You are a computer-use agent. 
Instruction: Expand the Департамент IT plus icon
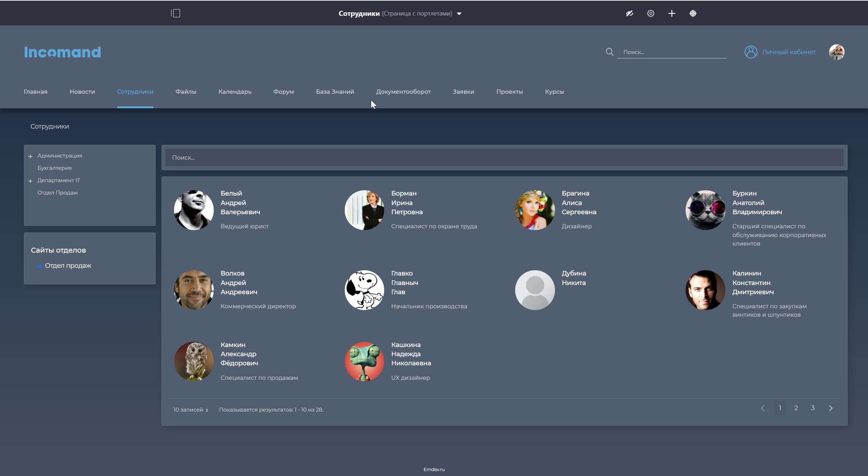(x=30, y=181)
